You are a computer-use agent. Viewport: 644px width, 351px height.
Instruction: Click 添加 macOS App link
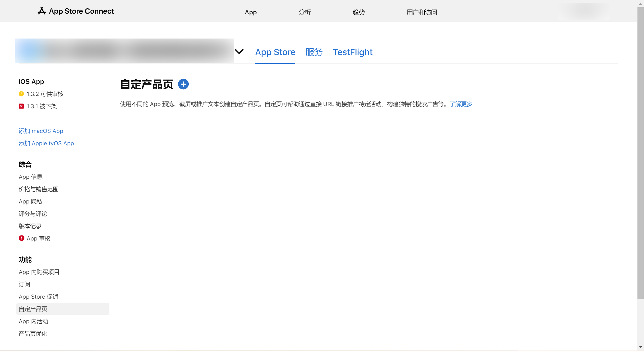tap(41, 131)
